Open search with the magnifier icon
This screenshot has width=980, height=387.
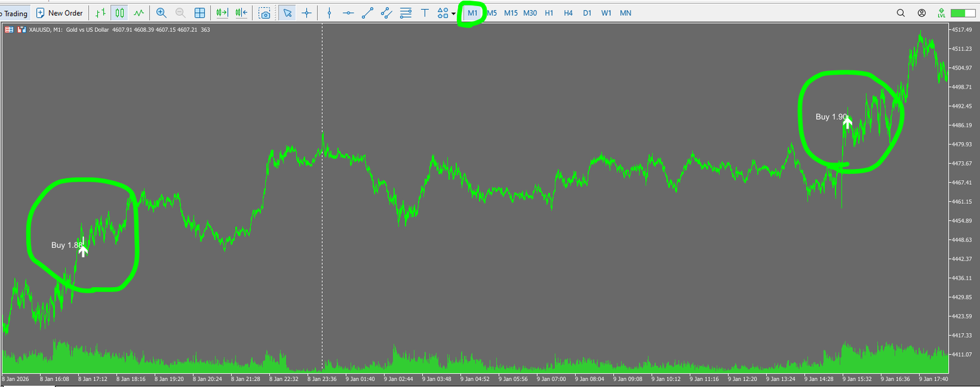pos(900,13)
